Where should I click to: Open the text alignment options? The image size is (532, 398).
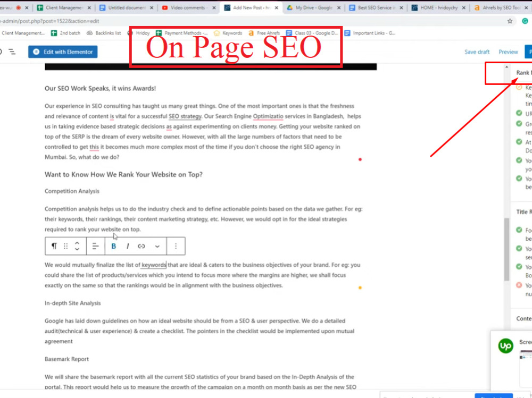coord(96,246)
